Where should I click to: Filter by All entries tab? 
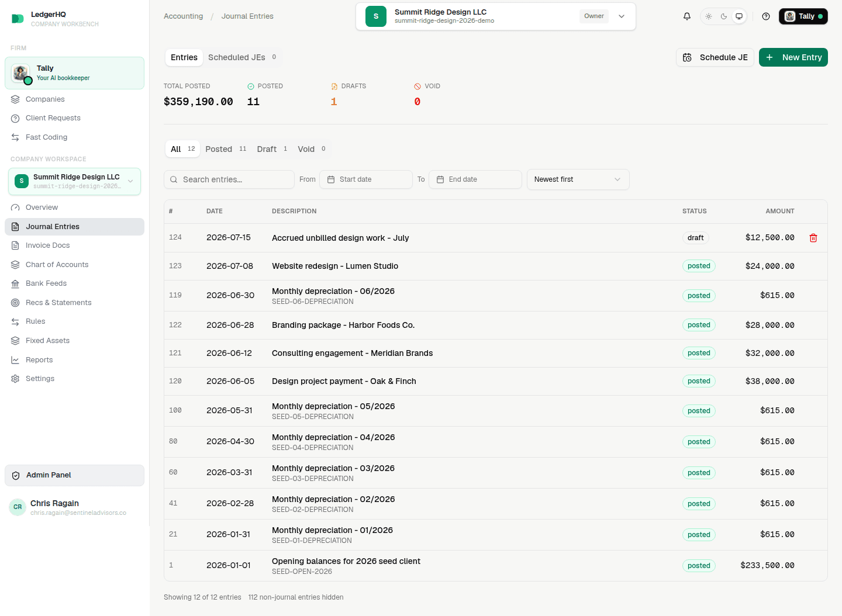pyautogui.click(x=183, y=149)
